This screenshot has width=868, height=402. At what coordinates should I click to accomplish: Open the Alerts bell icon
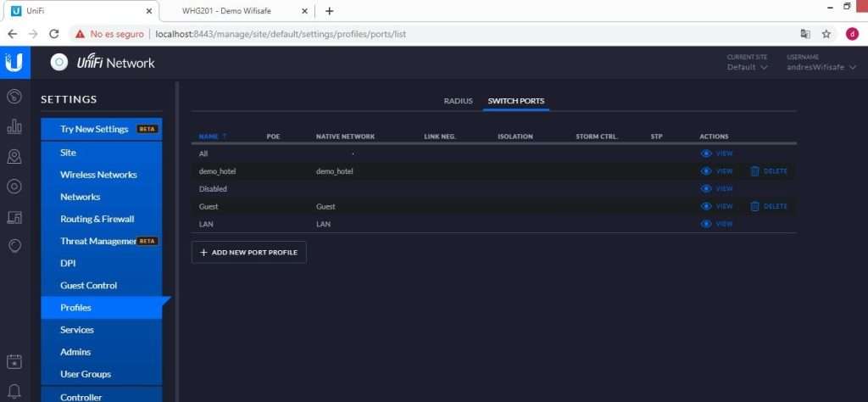pyautogui.click(x=14, y=391)
